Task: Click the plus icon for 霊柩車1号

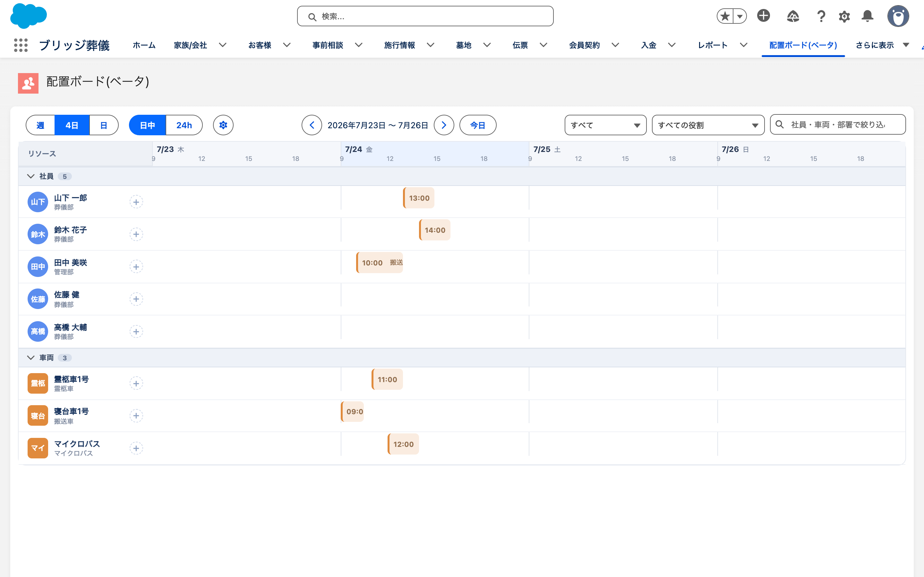Action: (x=136, y=383)
